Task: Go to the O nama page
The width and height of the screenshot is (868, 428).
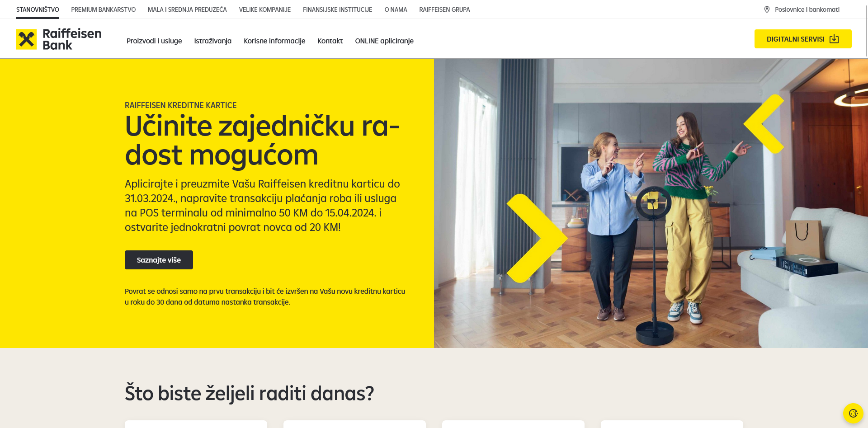Action: (x=396, y=9)
